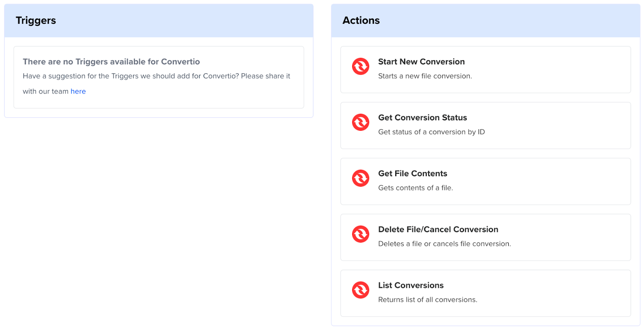Click Convertio icon beside Delete File/Cancel Conversion
Screen dimensions: 644x329
361,234
